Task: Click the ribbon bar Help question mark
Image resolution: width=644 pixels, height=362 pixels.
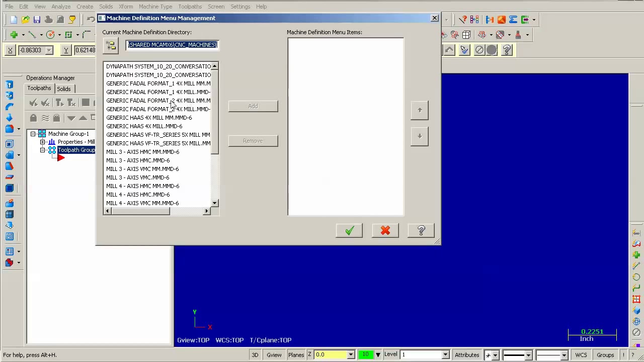Action: pos(507,50)
